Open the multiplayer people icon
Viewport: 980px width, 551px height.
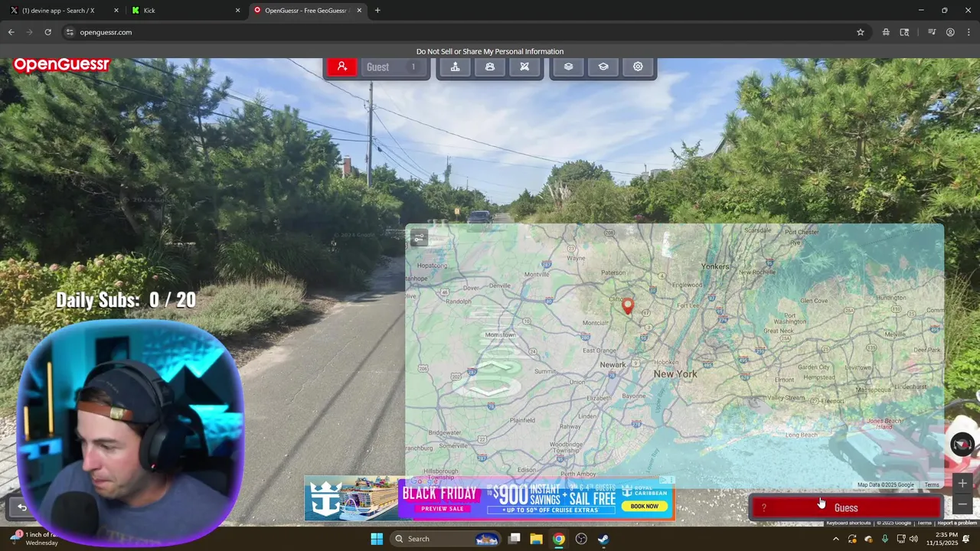[x=490, y=67]
